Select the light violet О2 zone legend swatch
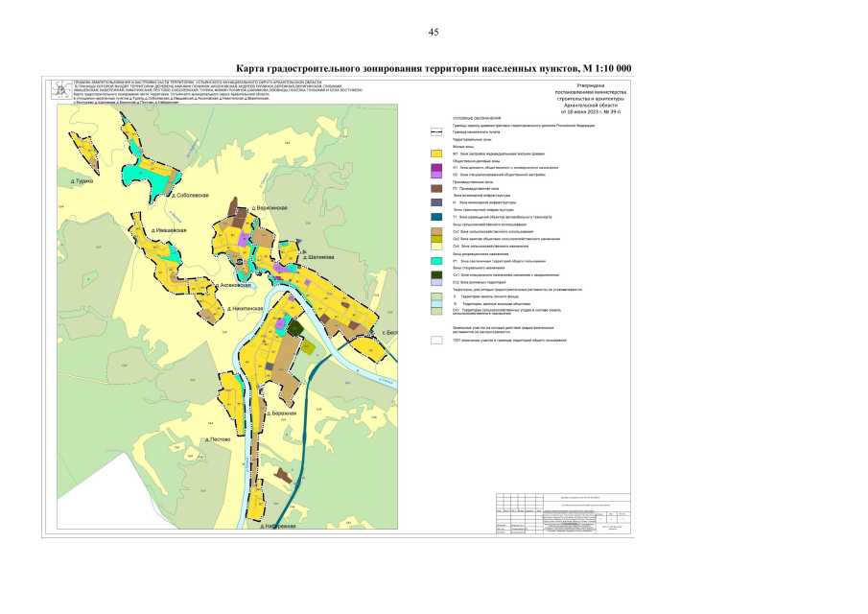868x614 pixels. (436, 175)
